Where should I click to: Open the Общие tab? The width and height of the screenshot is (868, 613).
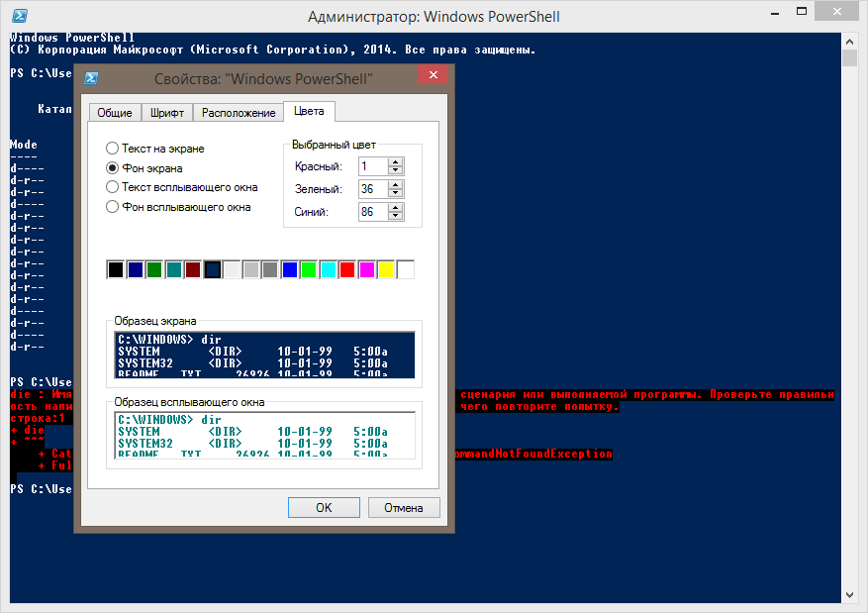pyautogui.click(x=115, y=113)
